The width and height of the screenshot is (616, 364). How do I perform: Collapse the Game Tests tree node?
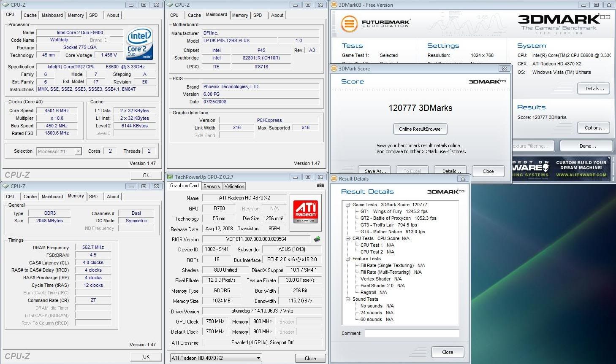tap(348, 205)
